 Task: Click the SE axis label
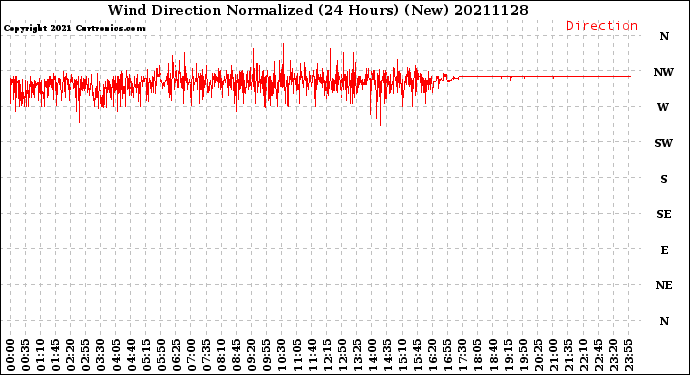[x=664, y=214]
